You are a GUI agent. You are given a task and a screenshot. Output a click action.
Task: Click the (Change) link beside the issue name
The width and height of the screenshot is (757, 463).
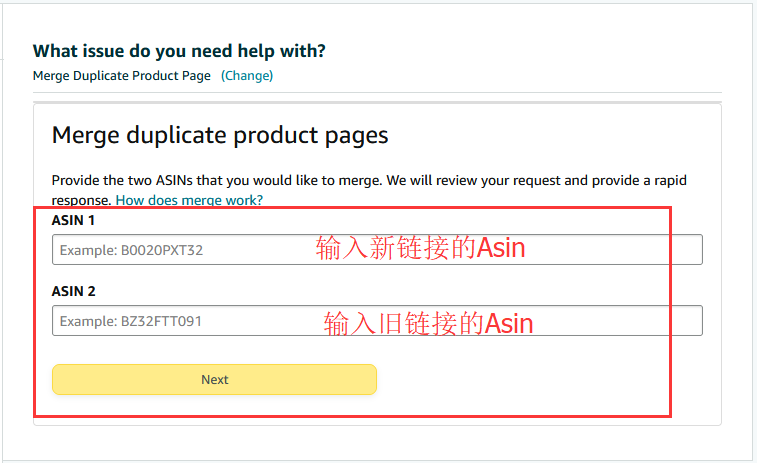coord(247,76)
